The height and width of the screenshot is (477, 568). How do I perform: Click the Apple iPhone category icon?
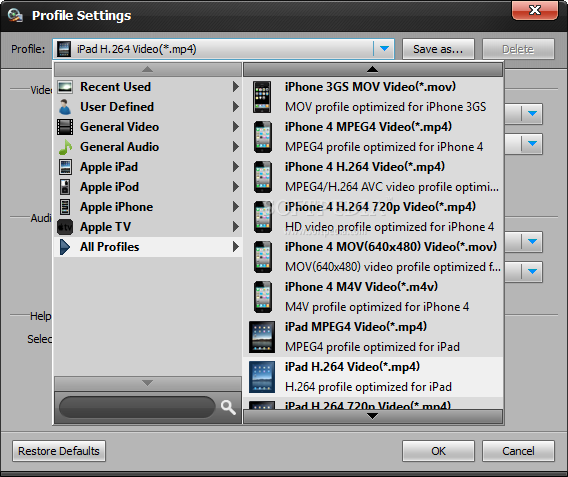(x=65, y=207)
